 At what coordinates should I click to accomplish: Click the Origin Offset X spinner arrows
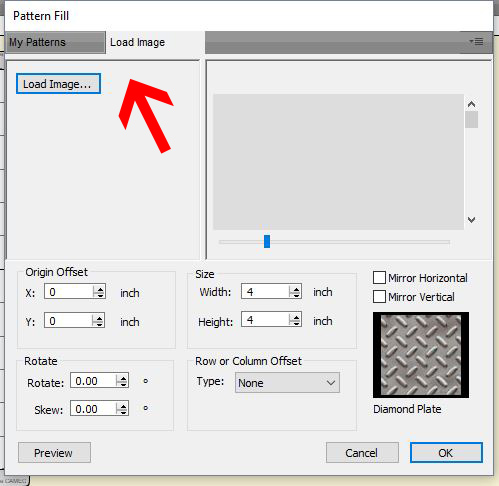tap(99, 292)
